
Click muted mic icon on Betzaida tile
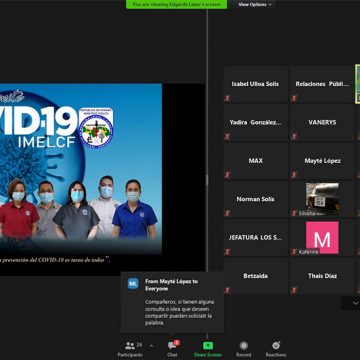[227, 290]
